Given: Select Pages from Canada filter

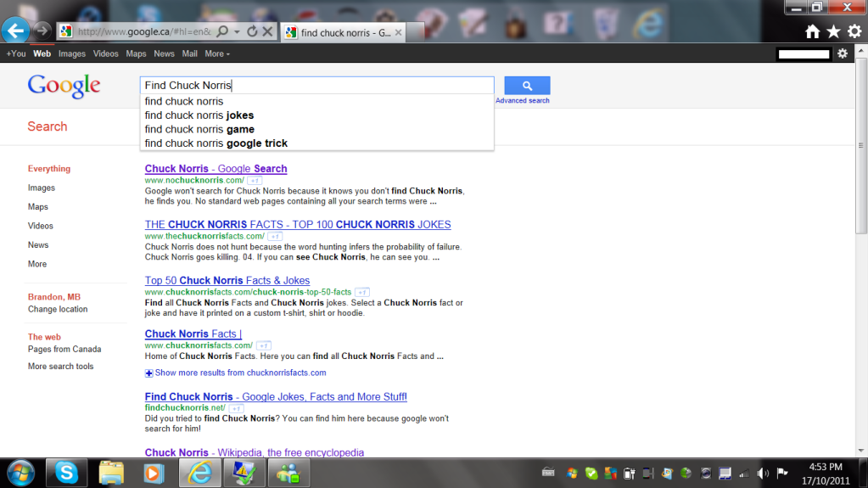Looking at the screenshot, I should (64, 349).
